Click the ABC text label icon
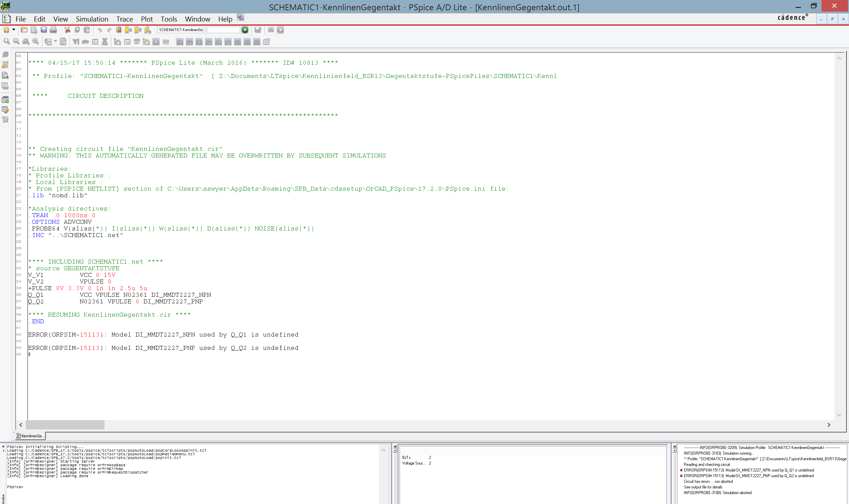The height and width of the screenshot is (504, 849). coord(137,41)
